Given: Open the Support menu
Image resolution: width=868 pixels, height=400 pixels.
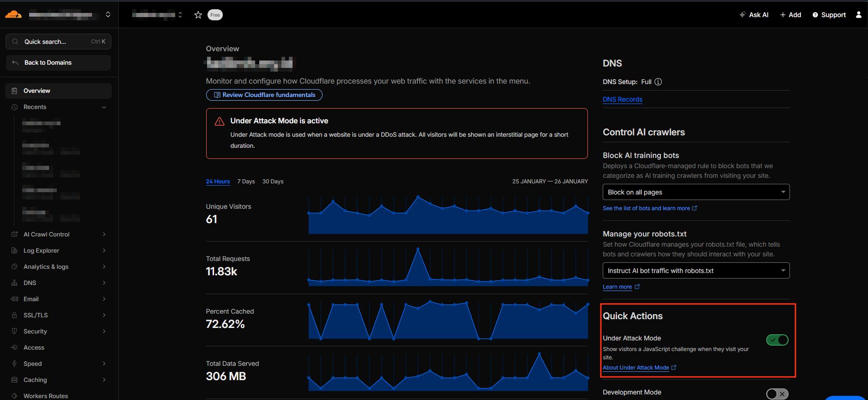Looking at the screenshot, I should click(829, 15).
